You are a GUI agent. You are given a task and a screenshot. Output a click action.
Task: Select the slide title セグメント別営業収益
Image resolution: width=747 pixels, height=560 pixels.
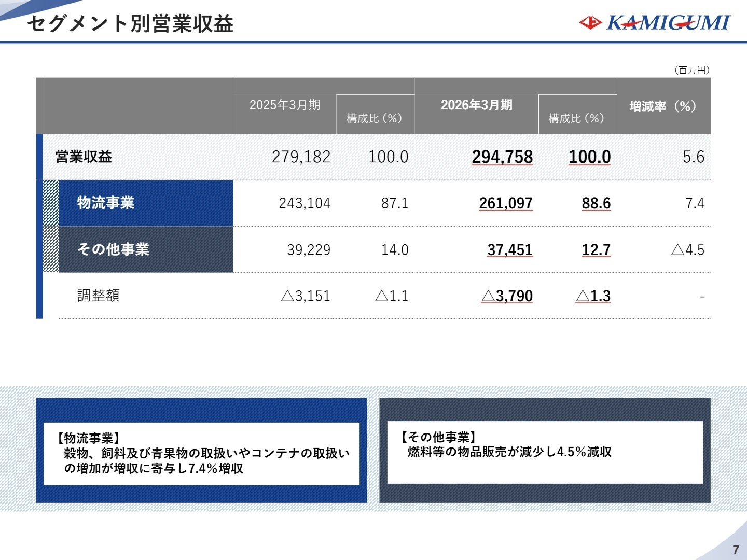tap(130, 23)
